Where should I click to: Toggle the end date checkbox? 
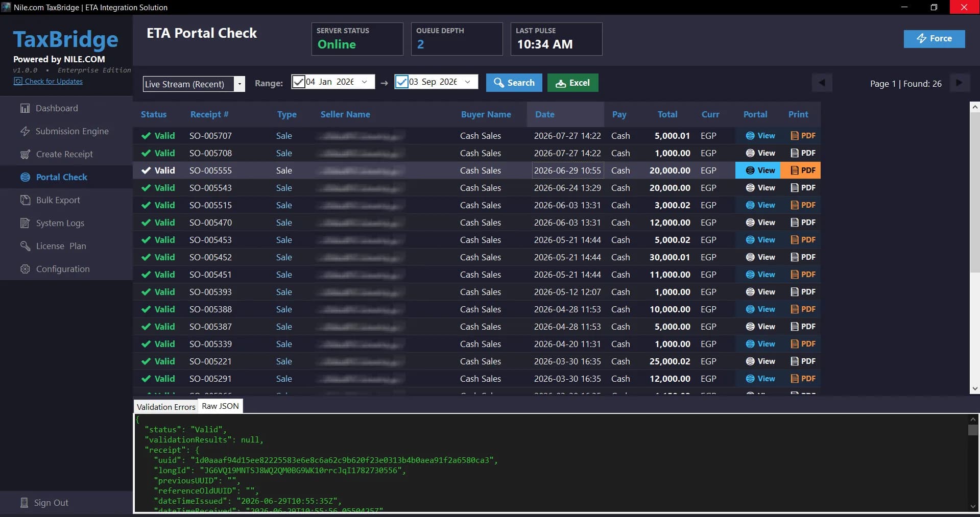coord(401,82)
